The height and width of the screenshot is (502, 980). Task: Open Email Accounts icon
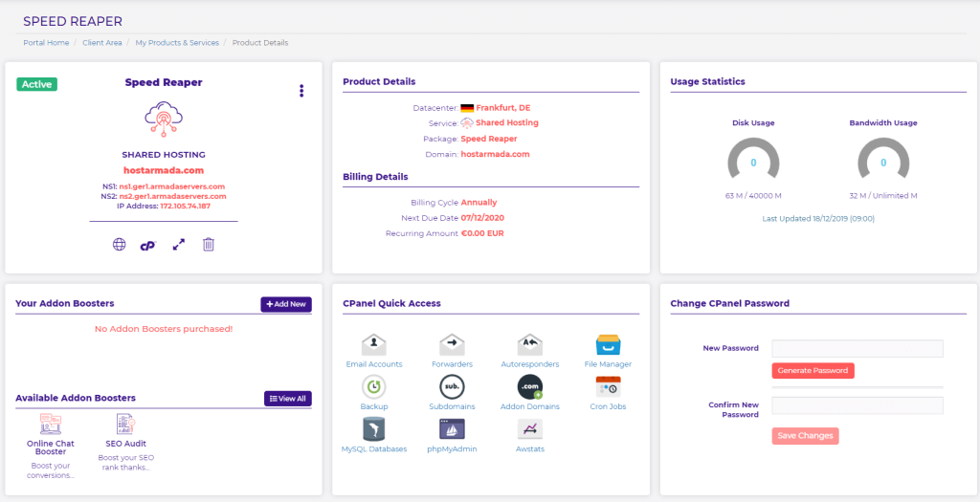tap(374, 344)
